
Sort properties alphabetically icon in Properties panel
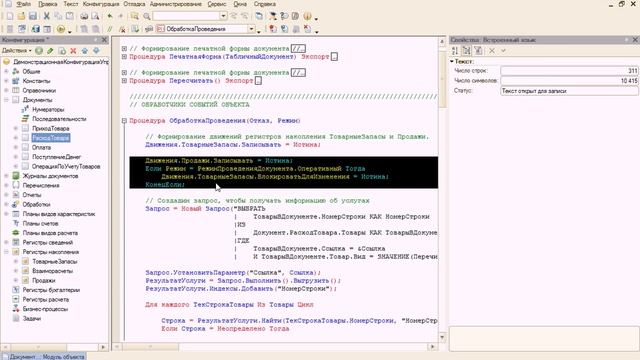pos(455,51)
